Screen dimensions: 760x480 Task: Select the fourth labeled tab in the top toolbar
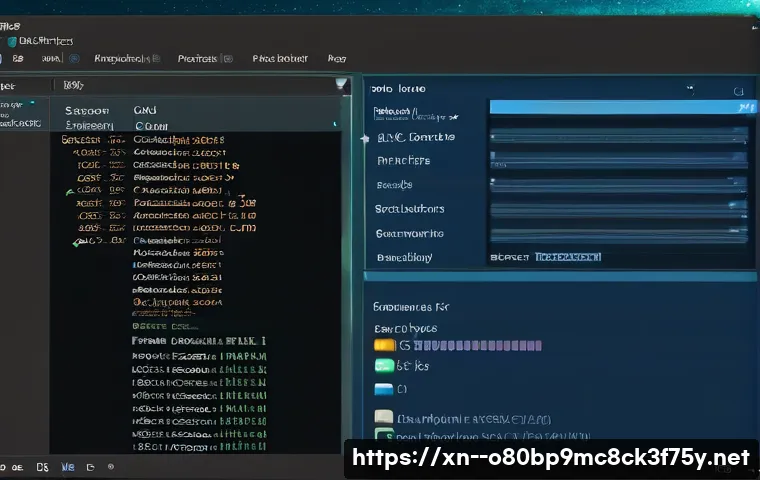click(x=280, y=59)
